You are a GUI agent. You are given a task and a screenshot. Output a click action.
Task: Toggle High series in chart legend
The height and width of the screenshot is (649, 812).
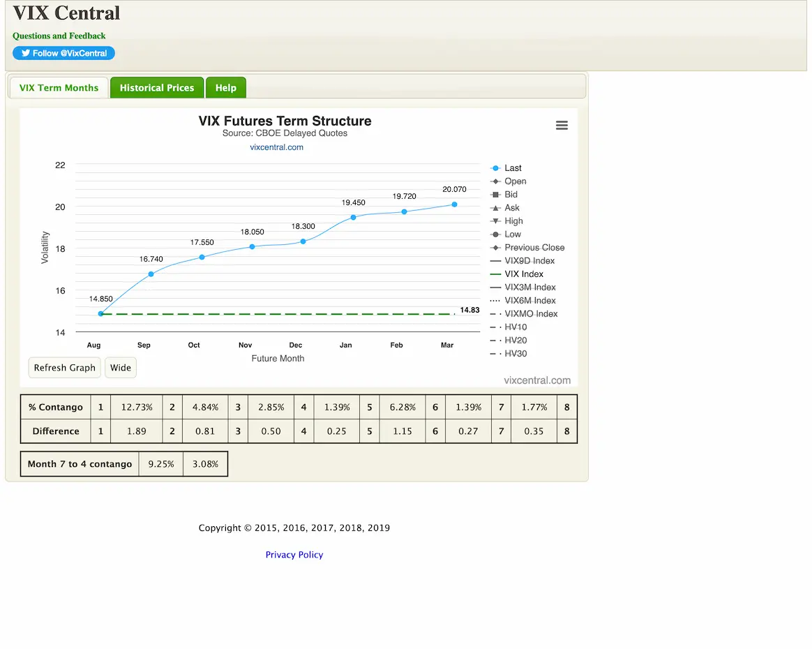[x=513, y=221]
